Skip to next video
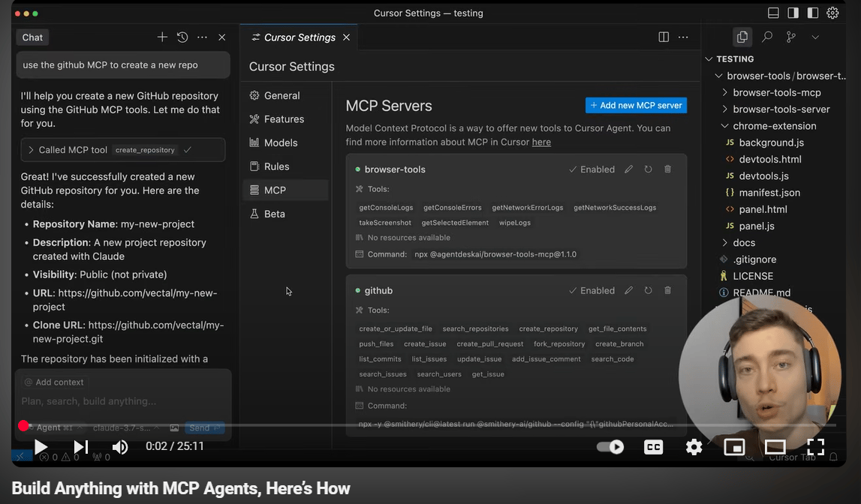The width and height of the screenshot is (861, 504). [80, 447]
